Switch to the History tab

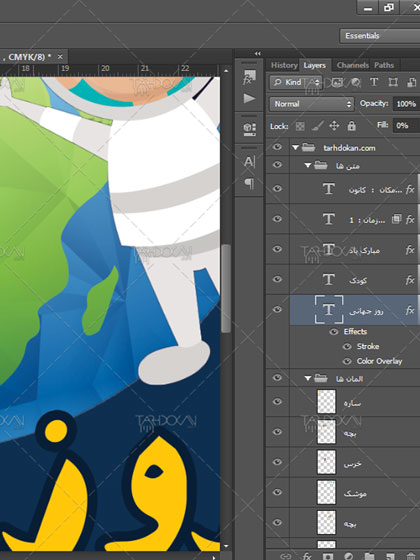284,65
